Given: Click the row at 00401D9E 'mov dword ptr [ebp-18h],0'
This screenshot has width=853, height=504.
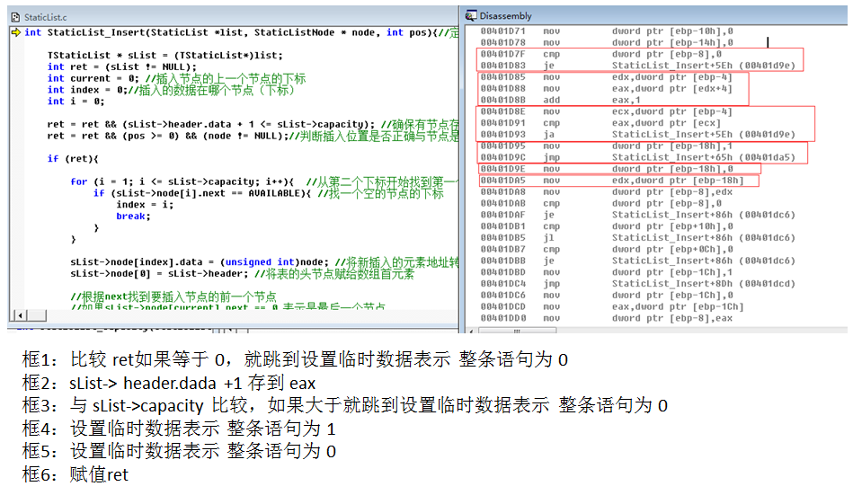Looking at the screenshot, I should point(607,169).
